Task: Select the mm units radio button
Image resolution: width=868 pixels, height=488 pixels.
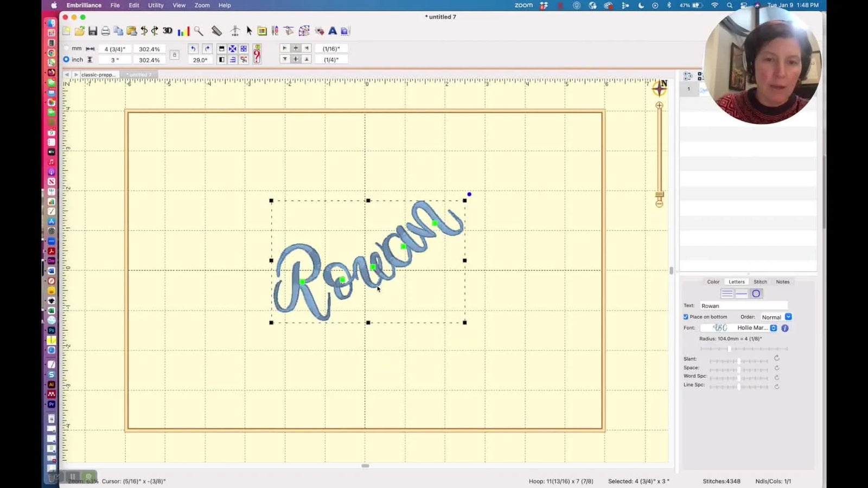Action: tap(66, 48)
